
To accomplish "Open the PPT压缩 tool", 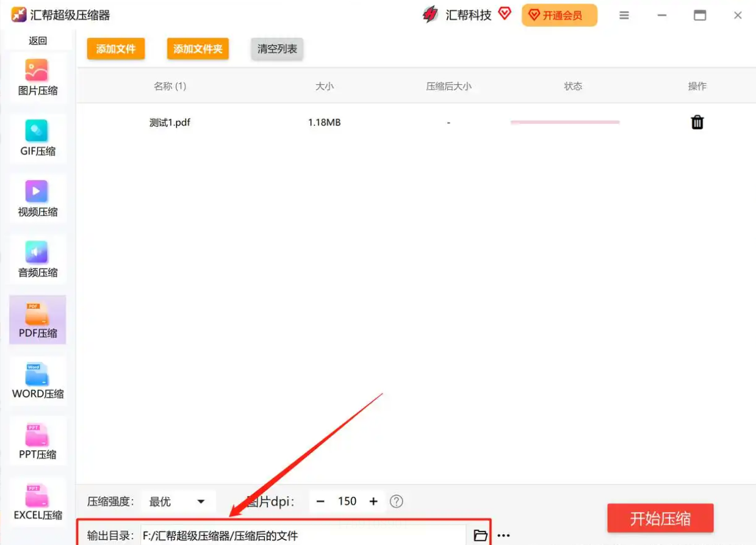I will tap(38, 441).
